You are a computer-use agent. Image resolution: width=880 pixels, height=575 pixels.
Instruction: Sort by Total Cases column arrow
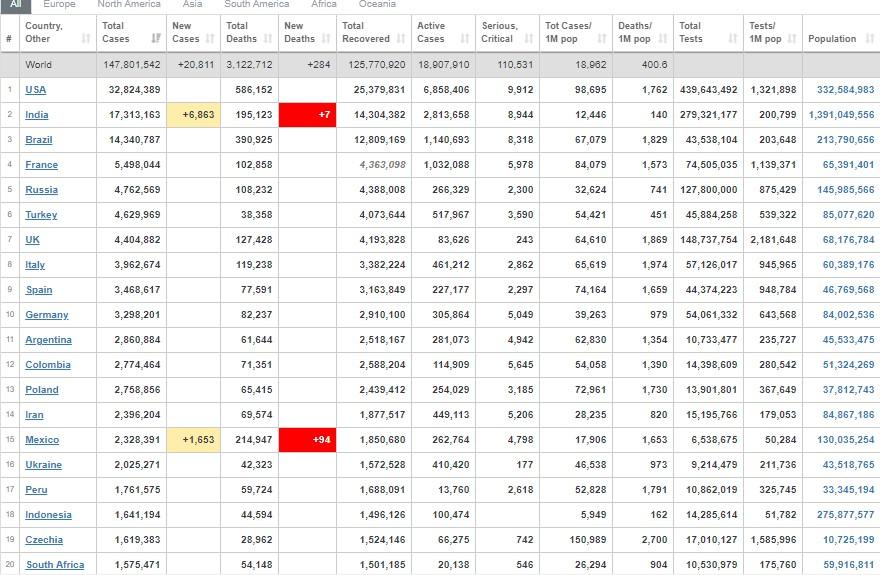[156, 39]
